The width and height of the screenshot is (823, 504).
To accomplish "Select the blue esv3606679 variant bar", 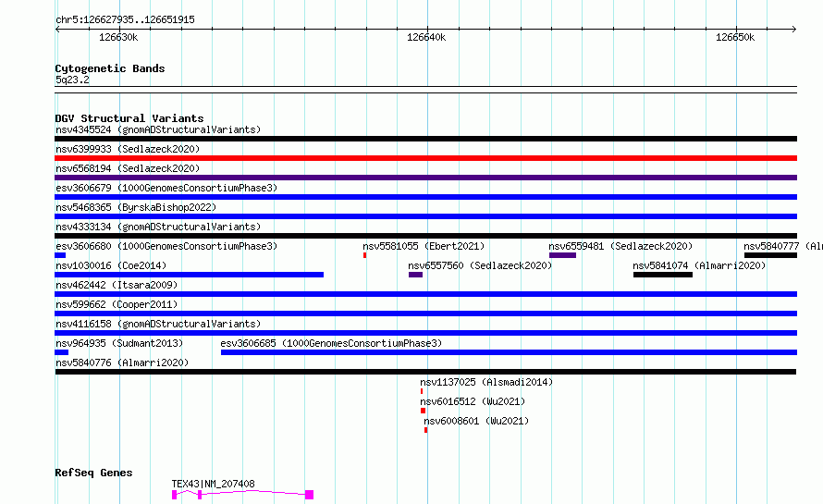I will click(425, 197).
